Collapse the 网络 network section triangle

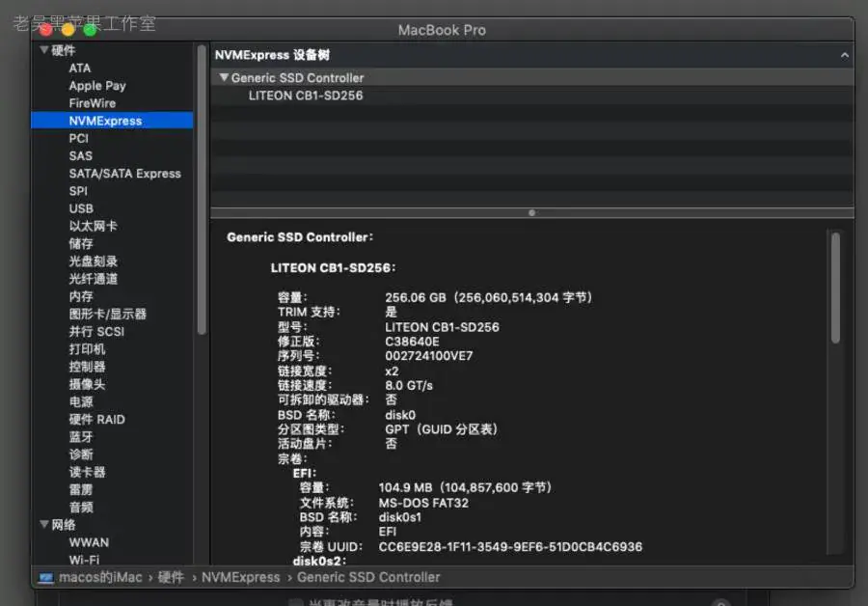44,524
